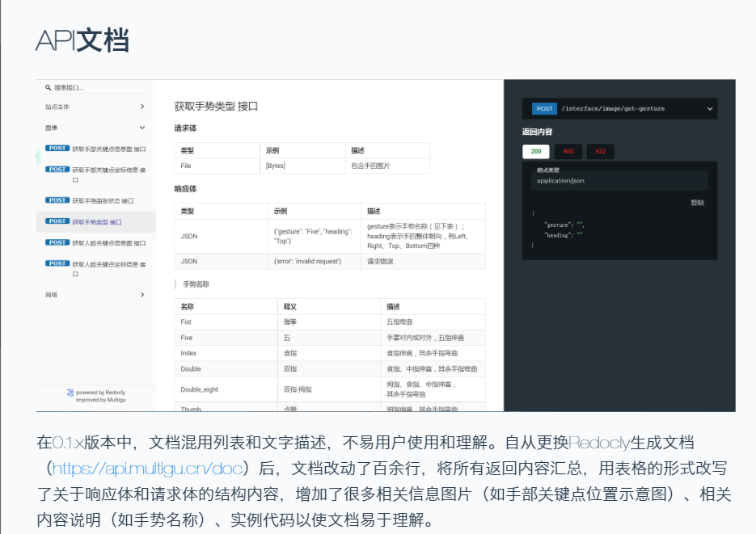Expand the /interface/image/get-gesture endpoint dropdown arrow

pyautogui.click(x=710, y=109)
